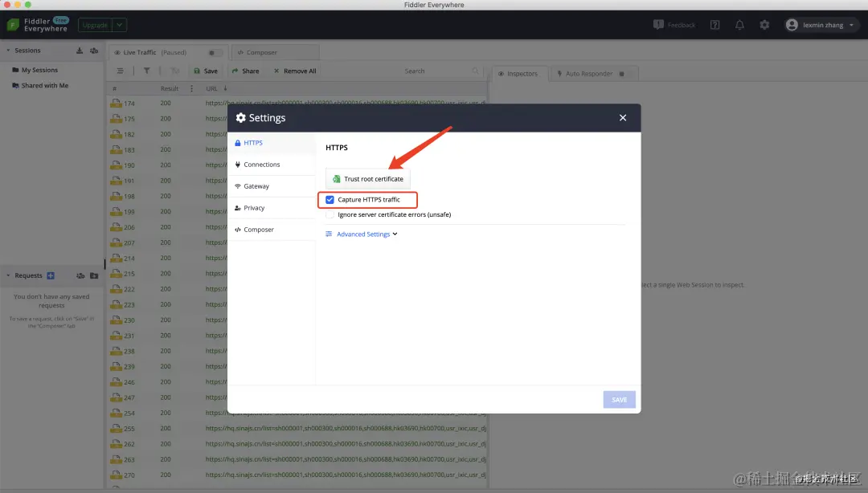Viewport: 868px width, 493px height.
Task: Switch to the Inspectors tab
Action: coord(518,74)
